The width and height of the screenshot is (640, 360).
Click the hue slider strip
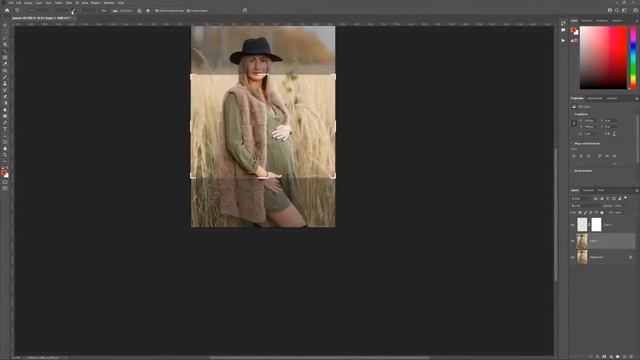point(633,58)
